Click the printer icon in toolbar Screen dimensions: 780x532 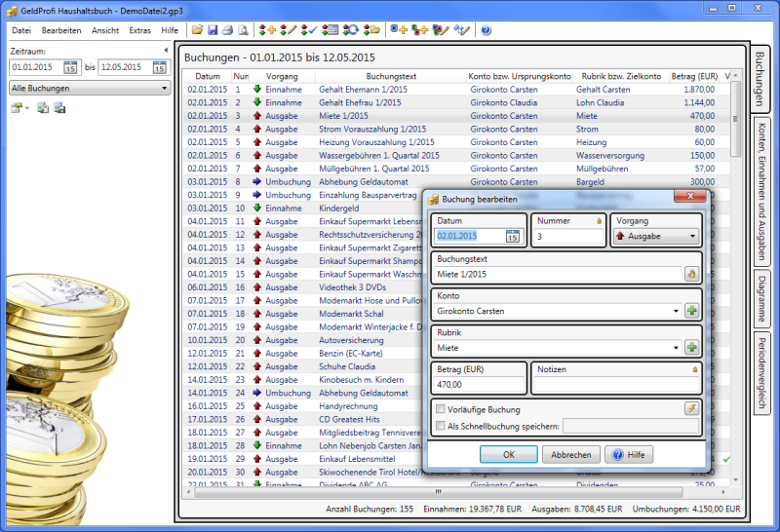click(228, 30)
